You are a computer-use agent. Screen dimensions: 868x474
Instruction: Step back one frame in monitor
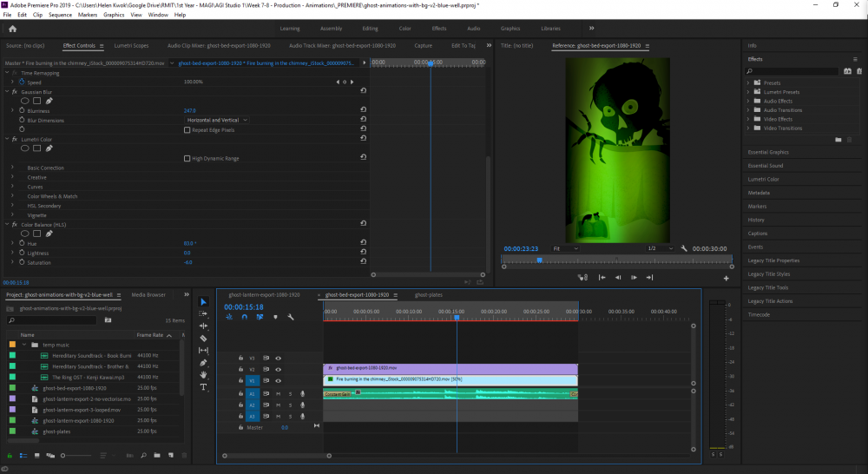click(x=618, y=278)
